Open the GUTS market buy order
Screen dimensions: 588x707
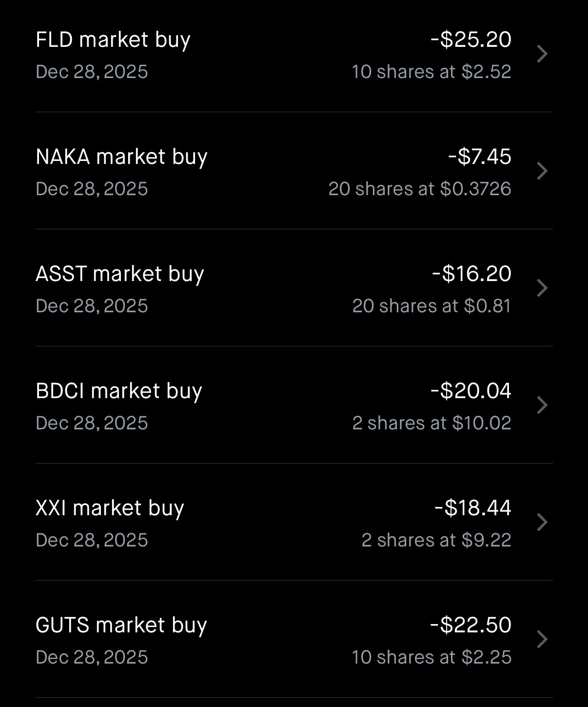click(x=121, y=626)
